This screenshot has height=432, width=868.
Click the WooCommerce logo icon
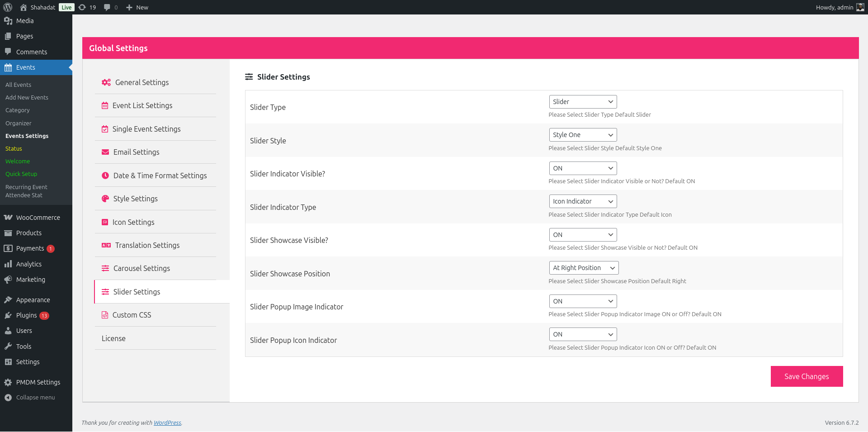8,218
